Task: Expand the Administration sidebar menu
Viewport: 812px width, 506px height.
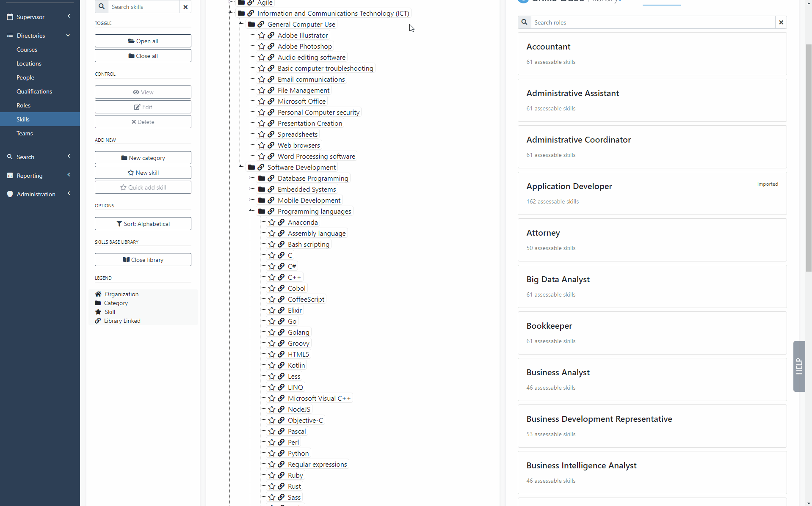Action: coord(40,194)
